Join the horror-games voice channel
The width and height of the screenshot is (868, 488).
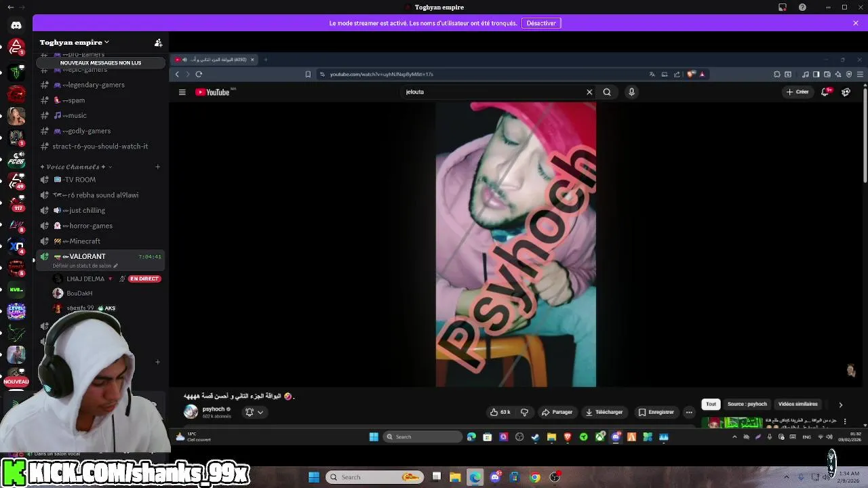pos(100,226)
